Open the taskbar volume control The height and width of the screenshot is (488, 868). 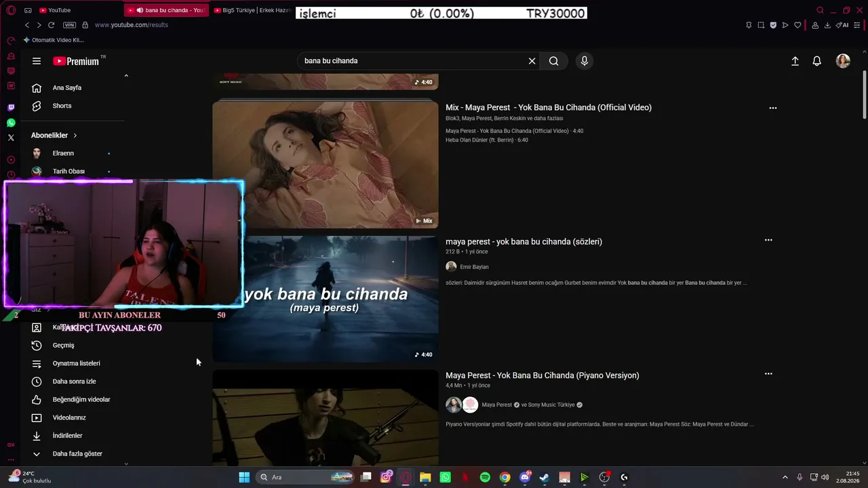click(x=825, y=477)
